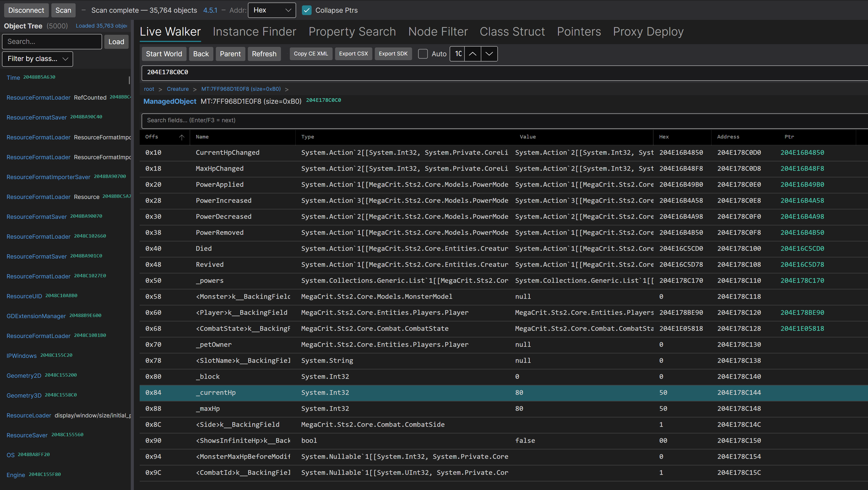Click the Back button
This screenshot has height=490, width=868.
point(201,54)
